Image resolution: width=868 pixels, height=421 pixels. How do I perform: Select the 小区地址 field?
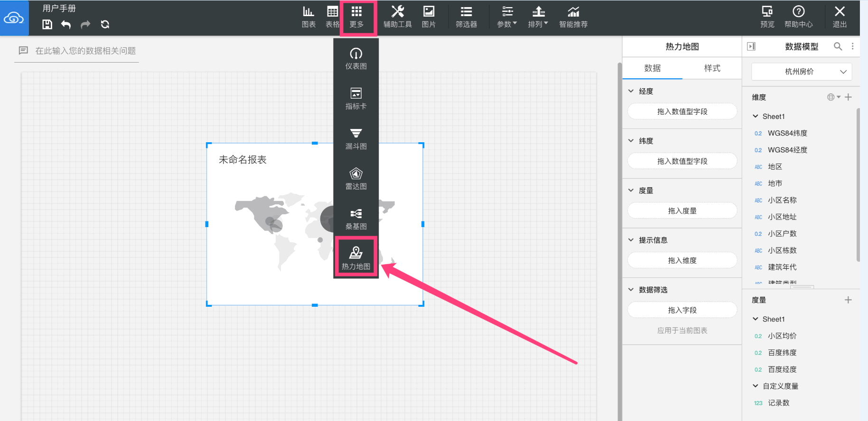point(782,217)
